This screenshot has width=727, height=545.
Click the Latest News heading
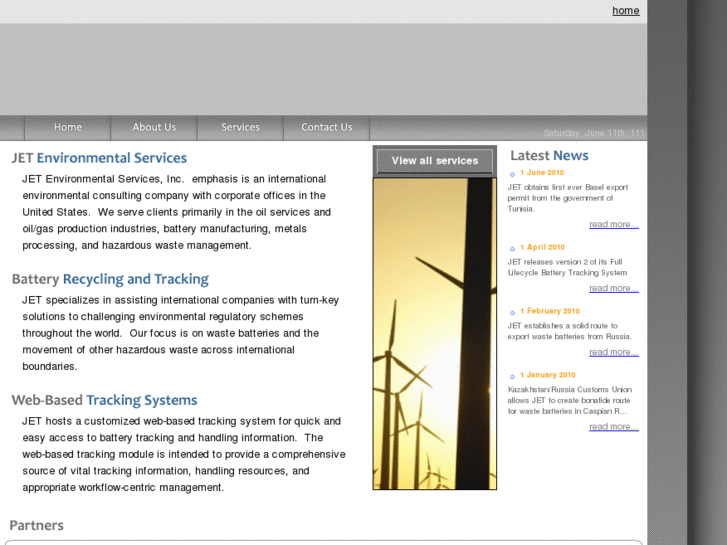pyautogui.click(x=549, y=155)
